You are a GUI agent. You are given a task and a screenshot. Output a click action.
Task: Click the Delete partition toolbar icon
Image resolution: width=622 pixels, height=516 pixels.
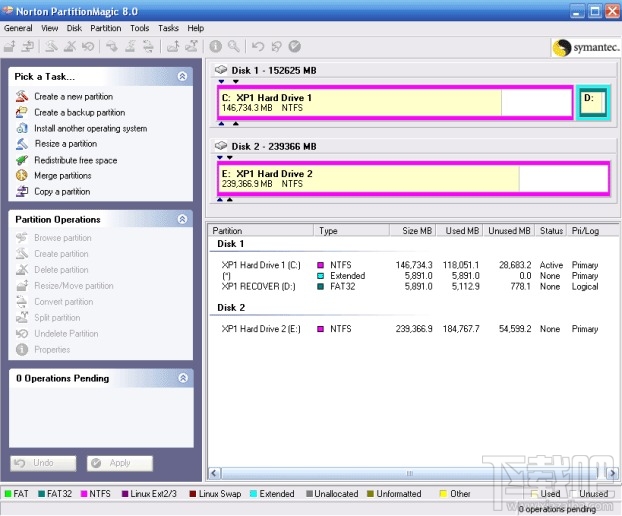(x=70, y=47)
